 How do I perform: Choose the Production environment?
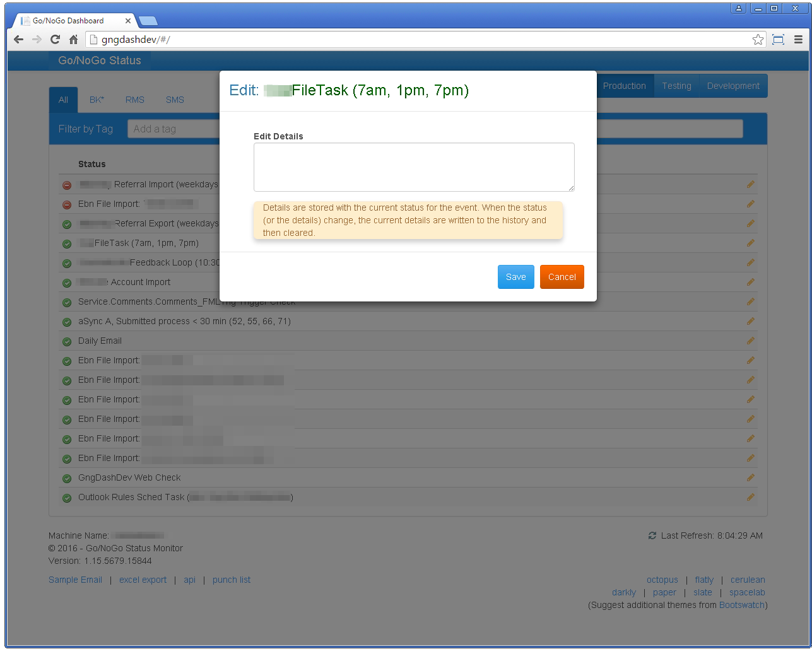click(624, 86)
